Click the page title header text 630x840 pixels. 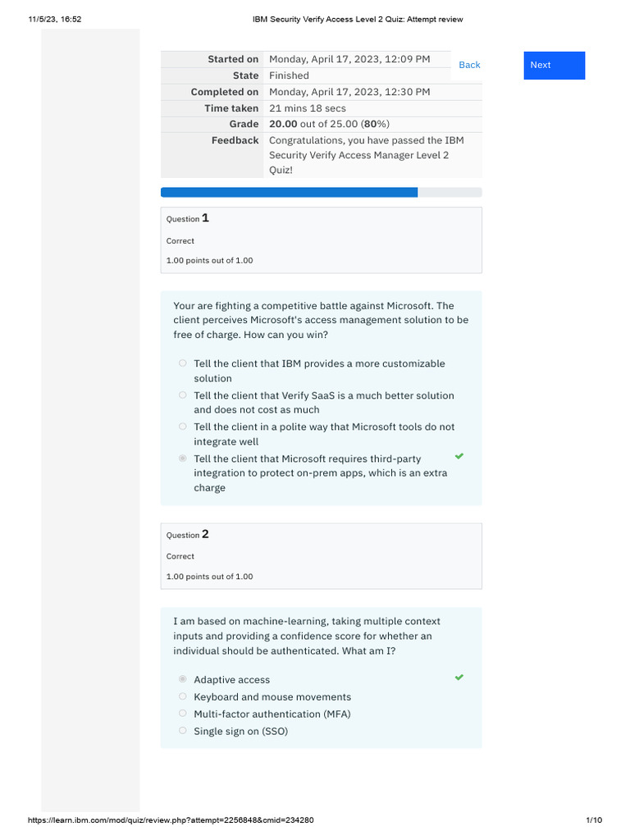(x=360, y=20)
